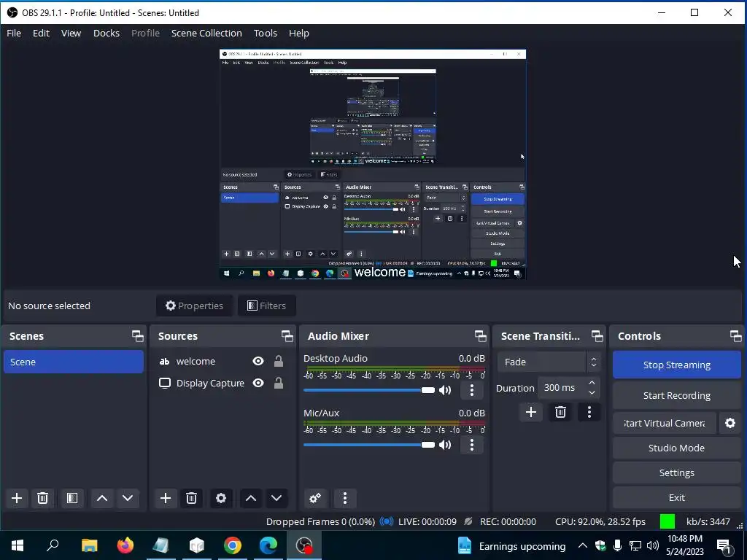Remove selected scene with trash icon
The image size is (747, 560).
pyautogui.click(x=42, y=498)
